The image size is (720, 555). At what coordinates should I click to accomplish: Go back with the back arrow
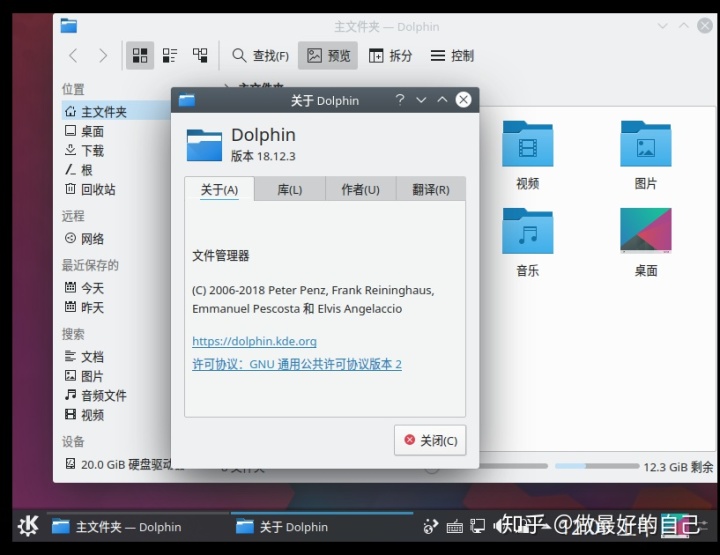click(x=73, y=56)
